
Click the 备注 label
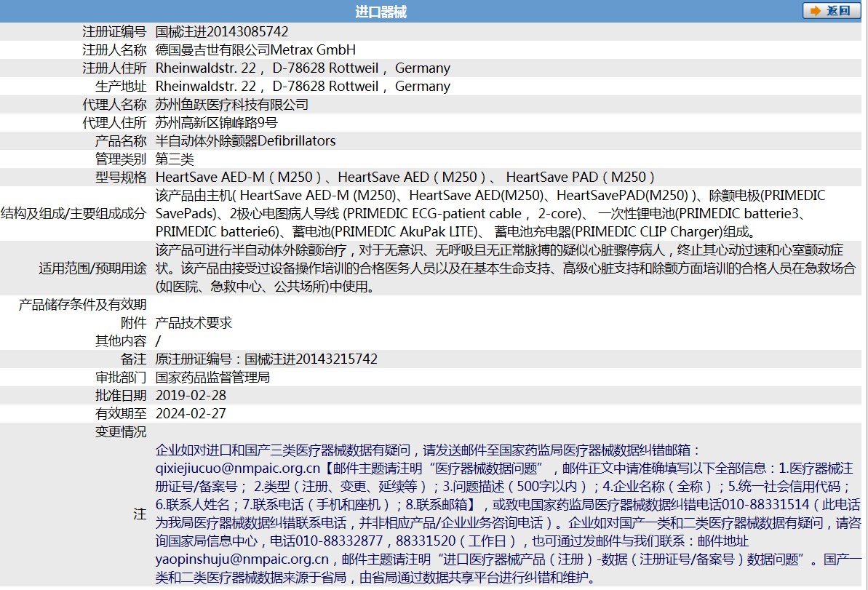(133, 359)
